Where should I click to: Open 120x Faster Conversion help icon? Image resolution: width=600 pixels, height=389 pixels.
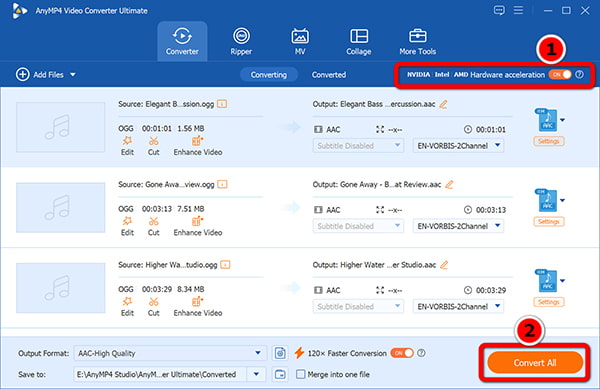(421, 353)
